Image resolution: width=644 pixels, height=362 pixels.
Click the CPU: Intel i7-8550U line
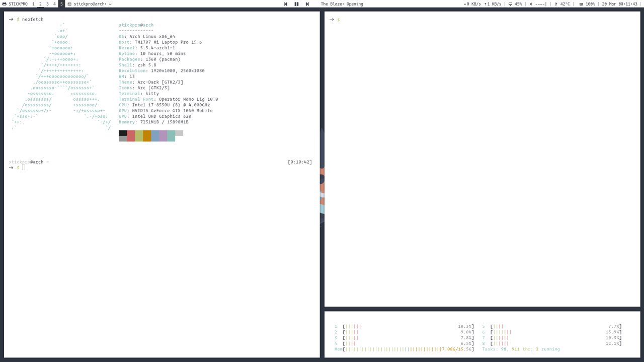click(x=164, y=105)
